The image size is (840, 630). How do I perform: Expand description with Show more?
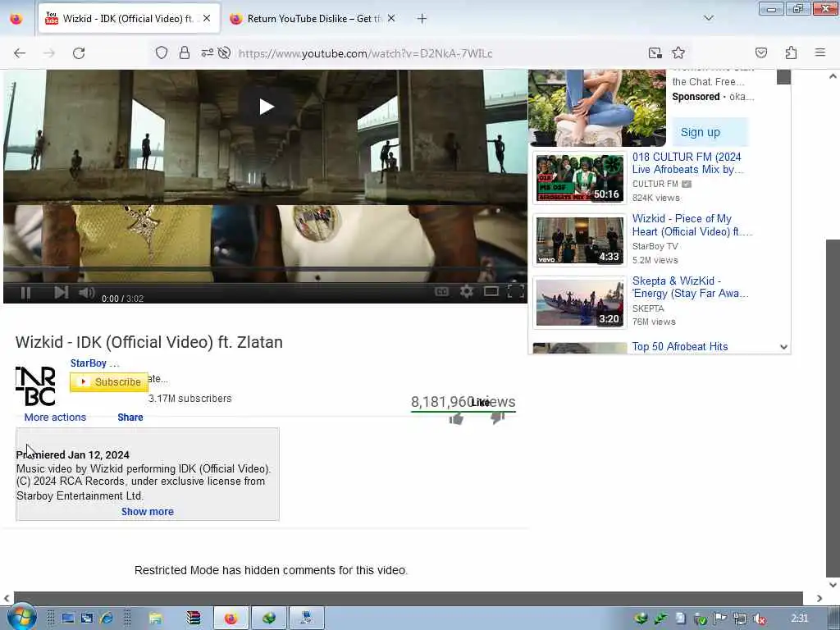tap(148, 512)
